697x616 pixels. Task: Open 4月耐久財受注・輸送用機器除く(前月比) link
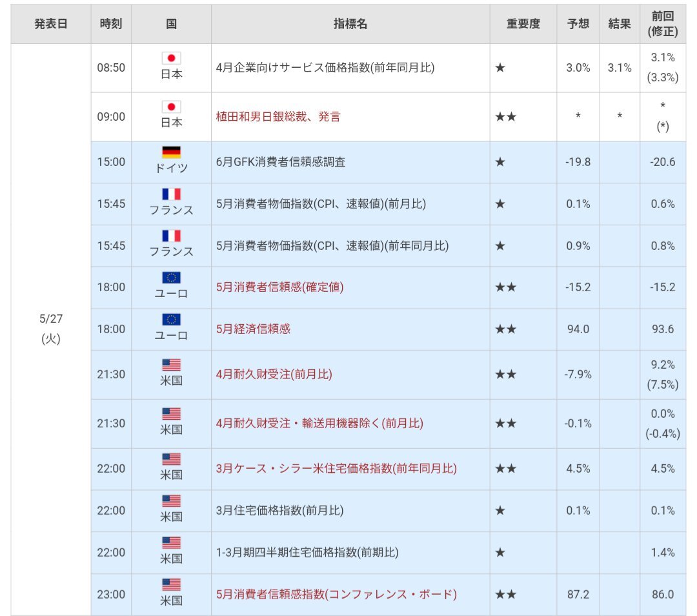[319, 423]
